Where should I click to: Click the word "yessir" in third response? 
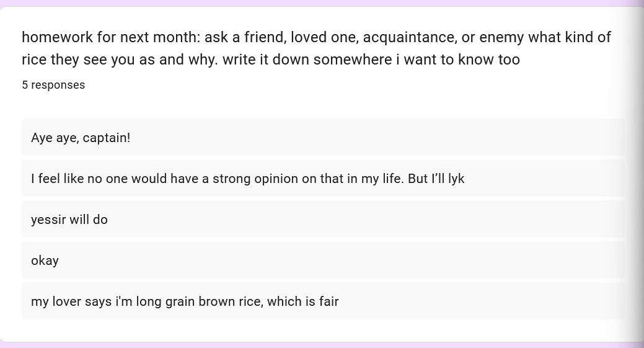point(48,220)
